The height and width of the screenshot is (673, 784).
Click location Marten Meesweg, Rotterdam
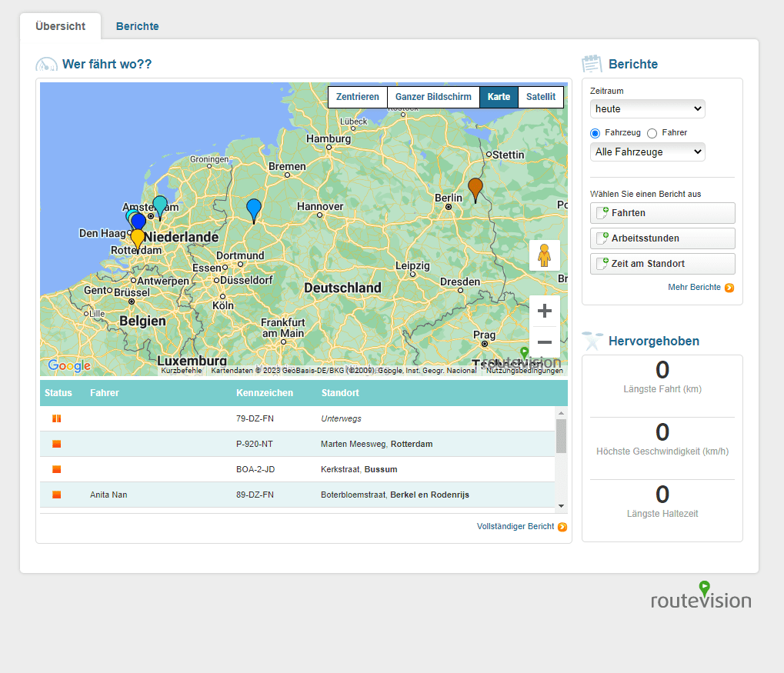pyautogui.click(x=377, y=444)
